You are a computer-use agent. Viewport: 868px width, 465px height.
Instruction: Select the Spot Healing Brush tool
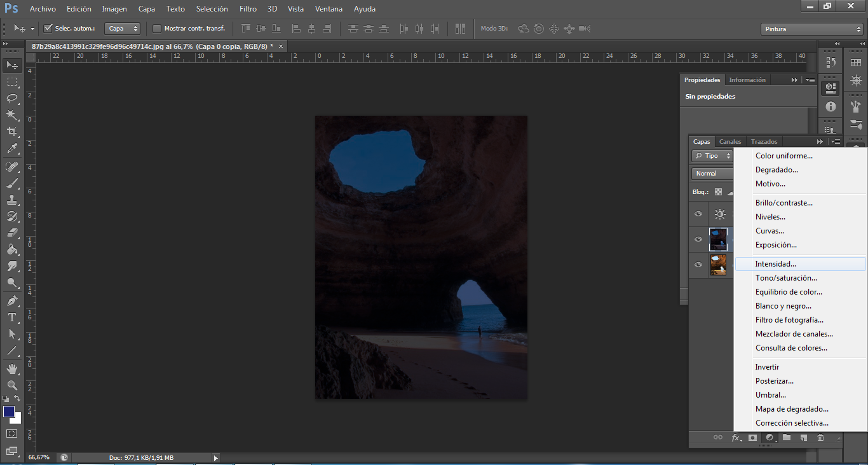tap(12, 167)
